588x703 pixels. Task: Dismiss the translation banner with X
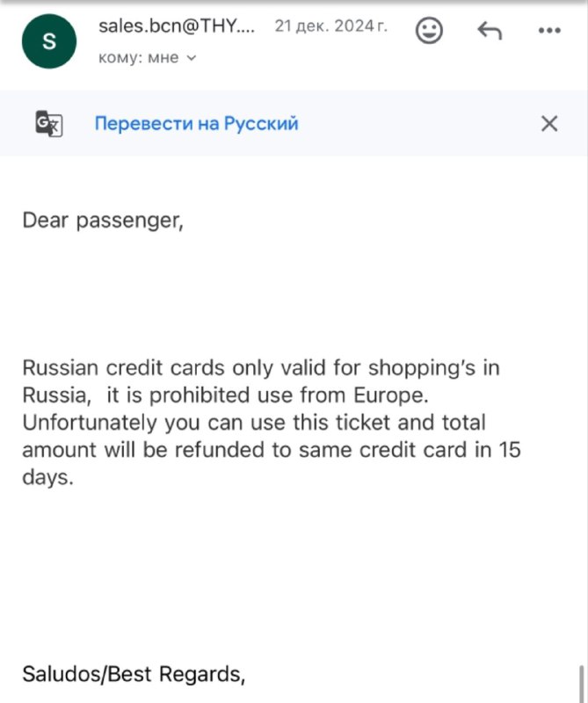[549, 123]
